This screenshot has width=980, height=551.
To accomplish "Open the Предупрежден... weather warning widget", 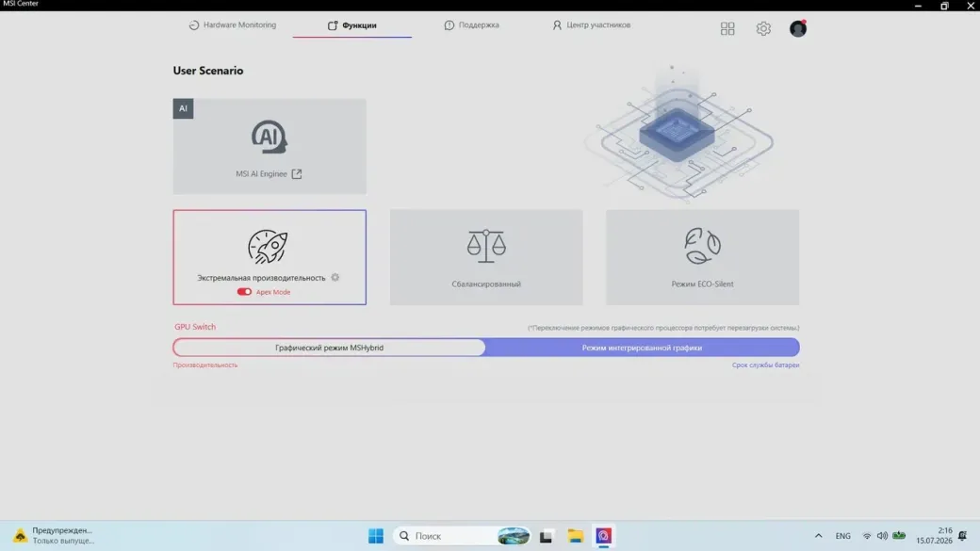I will pos(55,535).
